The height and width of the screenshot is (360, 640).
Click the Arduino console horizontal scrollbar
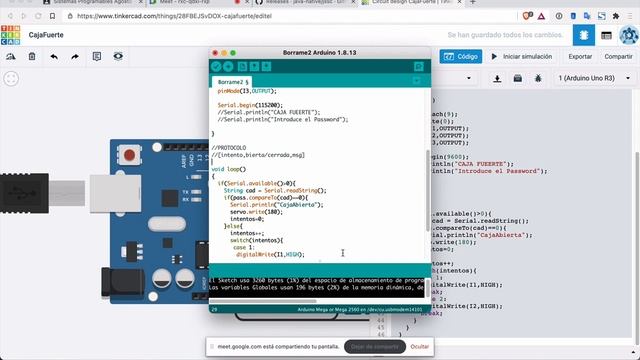pyautogui.click(x=263, y=301)
